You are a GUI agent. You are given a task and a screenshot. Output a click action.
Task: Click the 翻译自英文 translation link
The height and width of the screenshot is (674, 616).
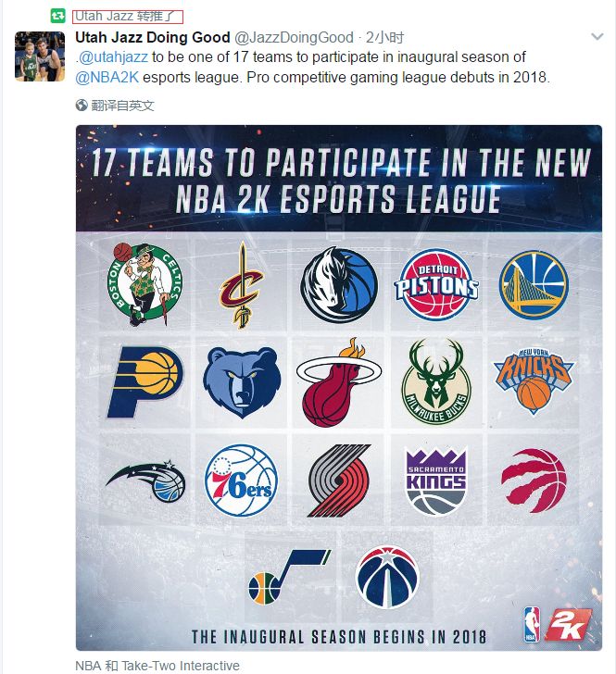coord(122,106)
